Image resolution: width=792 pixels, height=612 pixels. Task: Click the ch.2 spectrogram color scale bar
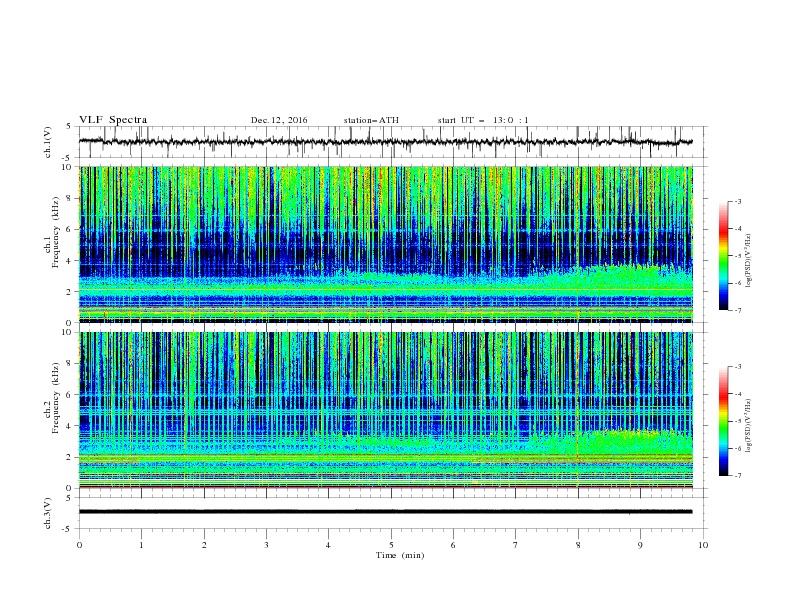coord(723,421)
